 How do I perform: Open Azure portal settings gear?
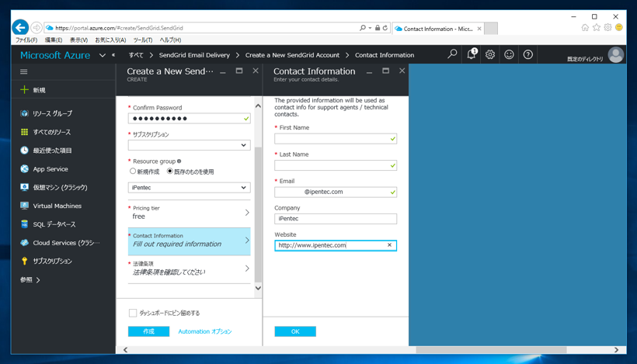pos(490,54)
